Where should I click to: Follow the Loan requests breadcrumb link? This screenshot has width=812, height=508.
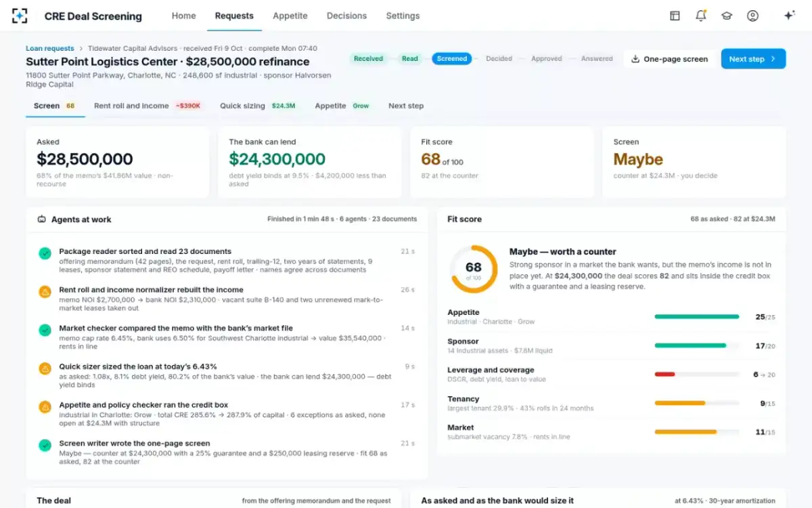click(50, 48)
